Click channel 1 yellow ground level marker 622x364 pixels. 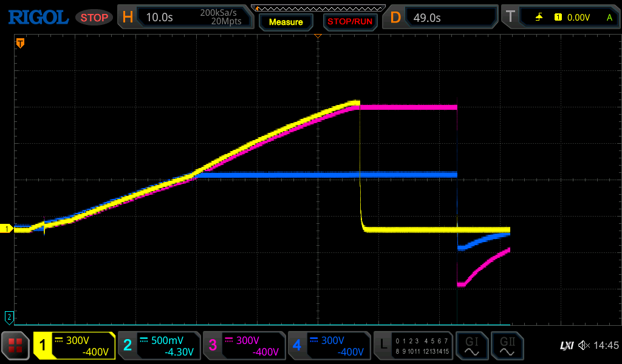tap(7, 229)
